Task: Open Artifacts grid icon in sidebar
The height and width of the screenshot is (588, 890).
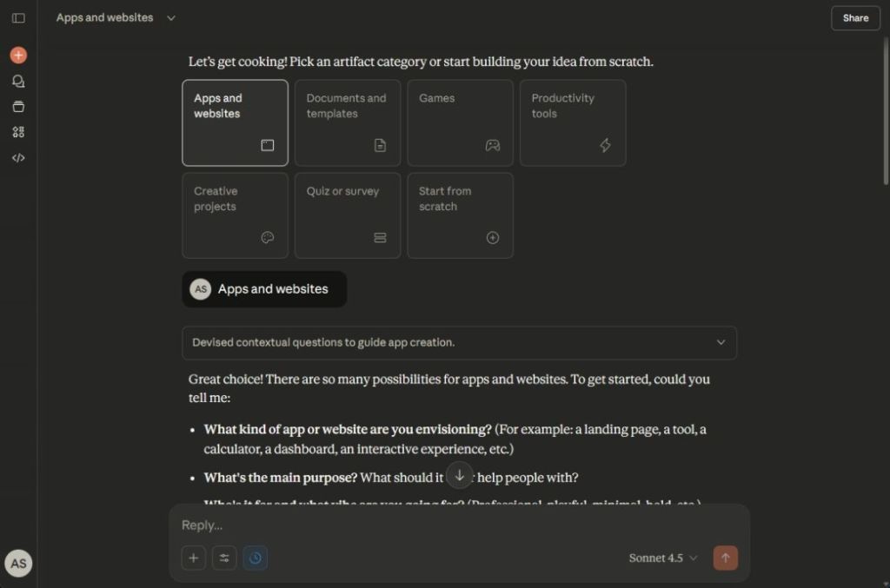Action: 18,132
